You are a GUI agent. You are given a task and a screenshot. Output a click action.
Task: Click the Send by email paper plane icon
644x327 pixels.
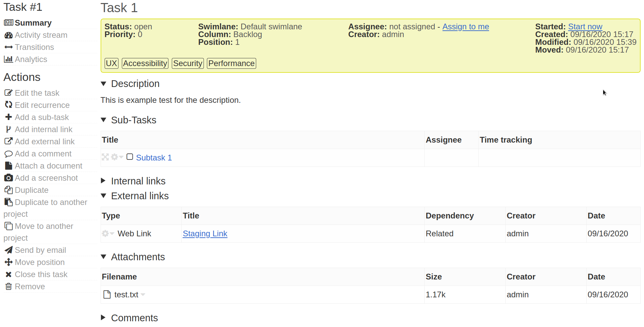click(x=8, y=250)
